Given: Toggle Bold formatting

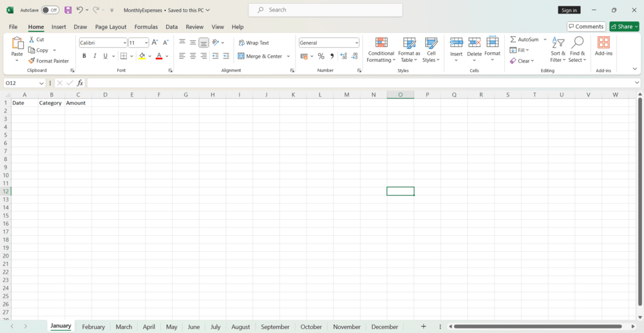Looking at the screenshot, I should click(x=84, y=56).
